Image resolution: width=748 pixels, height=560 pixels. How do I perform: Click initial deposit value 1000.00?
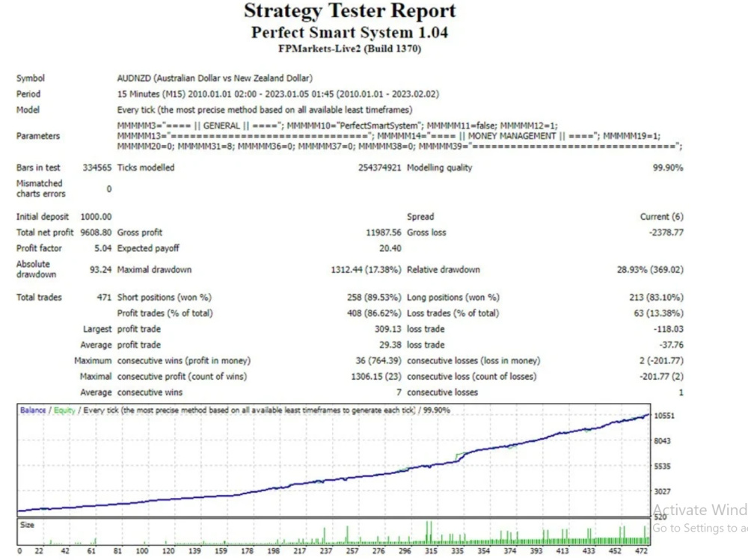pos(96,217)
